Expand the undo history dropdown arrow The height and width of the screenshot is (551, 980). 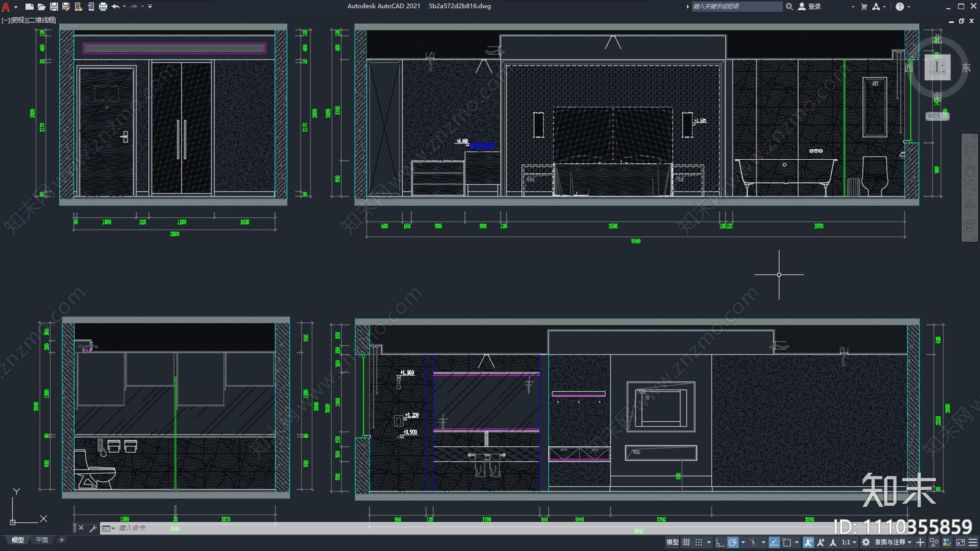pos(124,7)
